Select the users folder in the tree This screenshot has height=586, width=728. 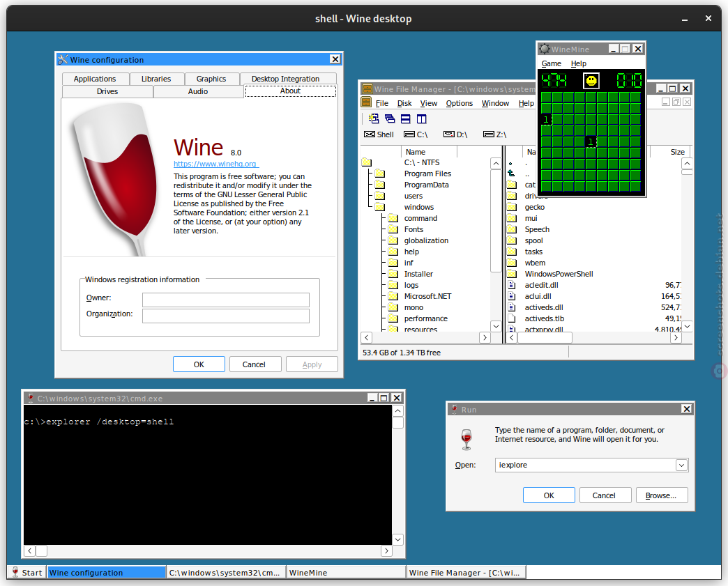point(414,196)
